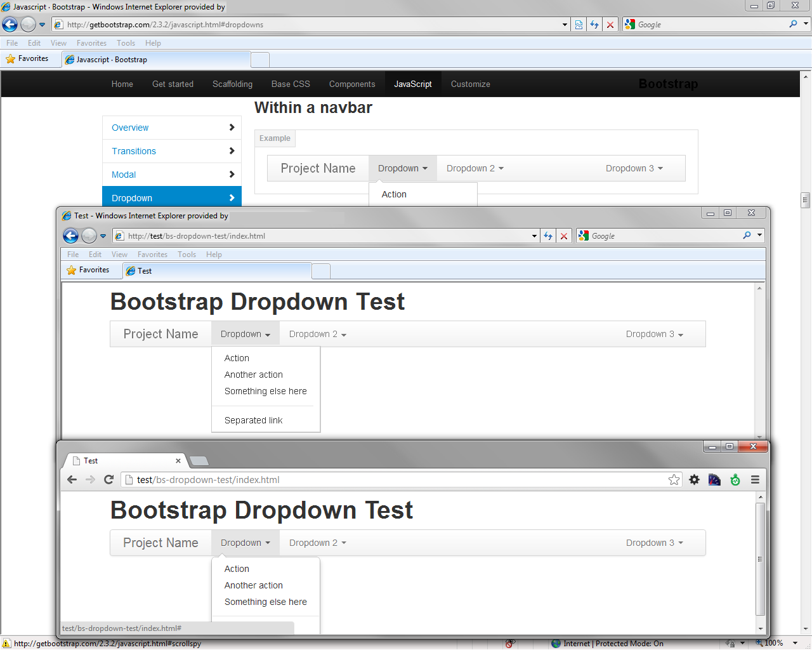
Task: Open Dropdown 2 in Chrome test page
Action: pyautogui.click(x=318, y=543)
